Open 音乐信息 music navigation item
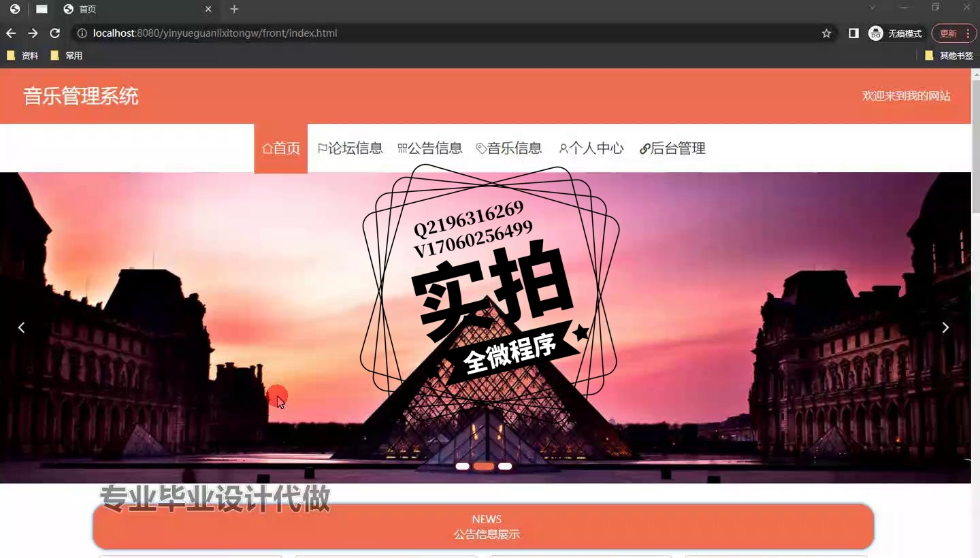 (509, 148)
